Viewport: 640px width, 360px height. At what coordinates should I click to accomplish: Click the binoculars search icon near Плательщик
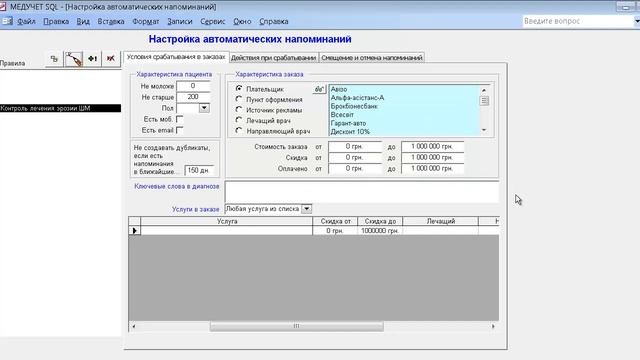[x=319, y=89]
